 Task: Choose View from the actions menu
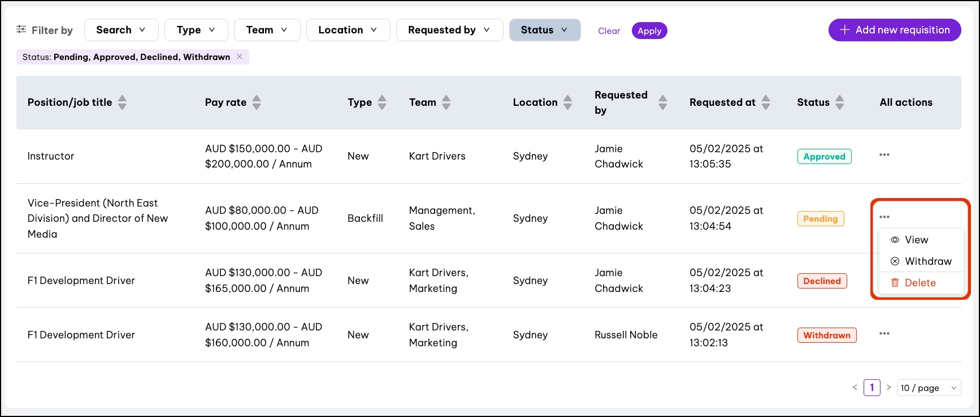pyautogui.click(x=916, y=240)
